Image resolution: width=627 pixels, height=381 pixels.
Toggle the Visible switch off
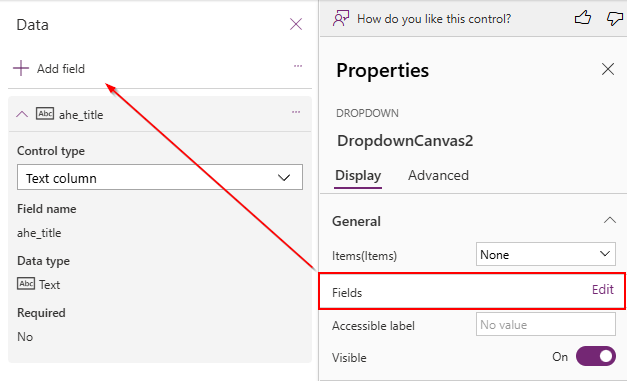tap(596, 356)
